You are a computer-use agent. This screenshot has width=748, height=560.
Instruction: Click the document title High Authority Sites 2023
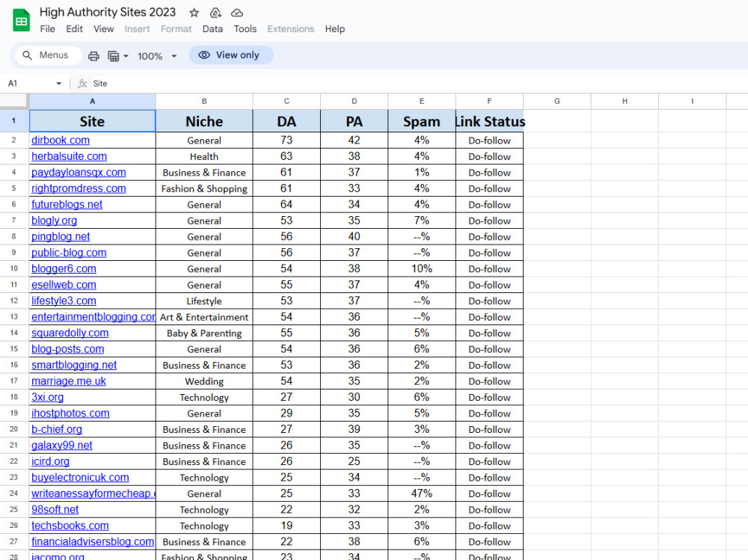pyautogui.click(x=107, y=13)
